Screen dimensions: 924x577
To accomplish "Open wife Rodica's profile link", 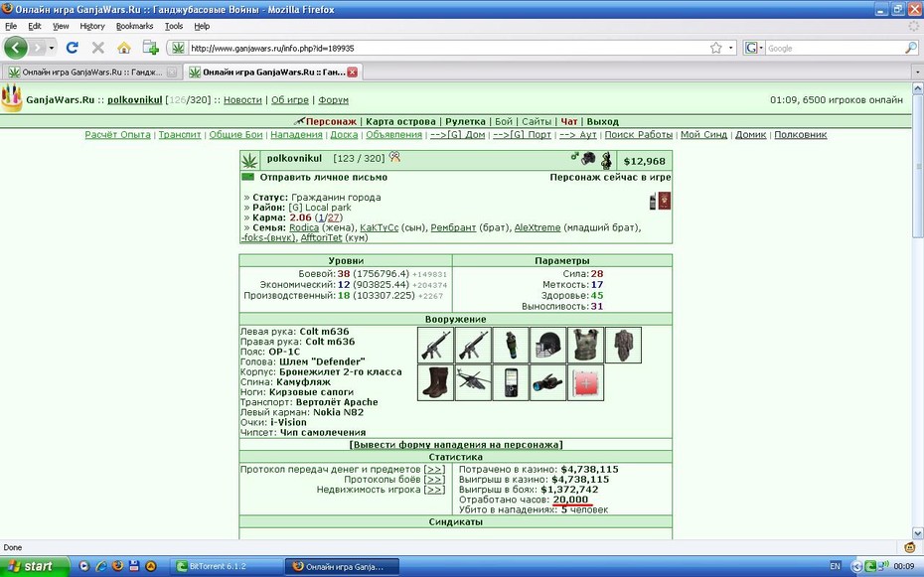I will point(303,227).
